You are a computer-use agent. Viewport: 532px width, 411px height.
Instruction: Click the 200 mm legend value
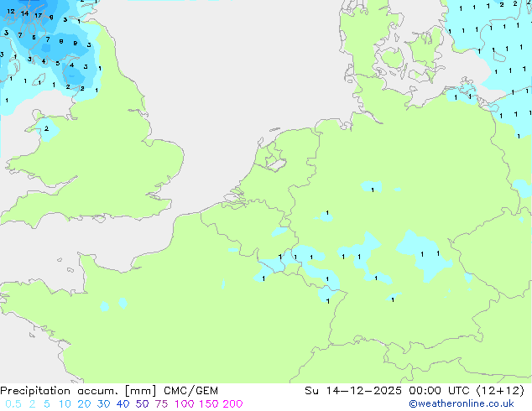[x=232, y=404]
